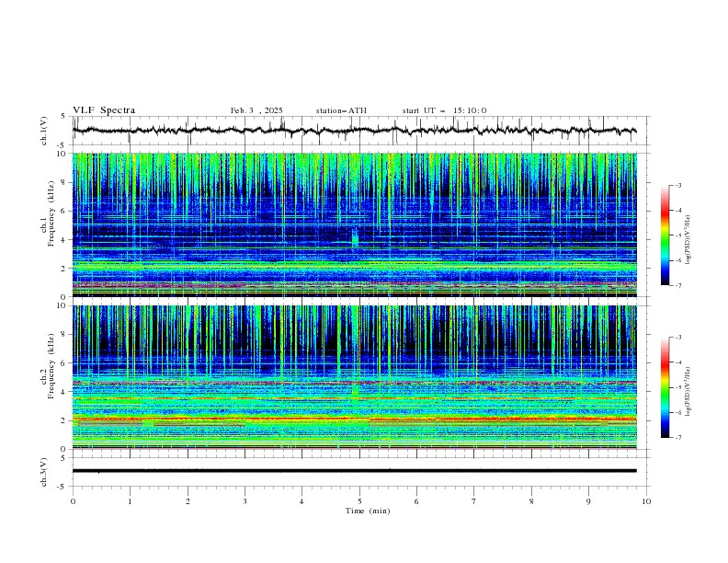Click the "8" minute tick on the time axis
The width and height of the screenshot is (728, 563).
coord(531,501)
